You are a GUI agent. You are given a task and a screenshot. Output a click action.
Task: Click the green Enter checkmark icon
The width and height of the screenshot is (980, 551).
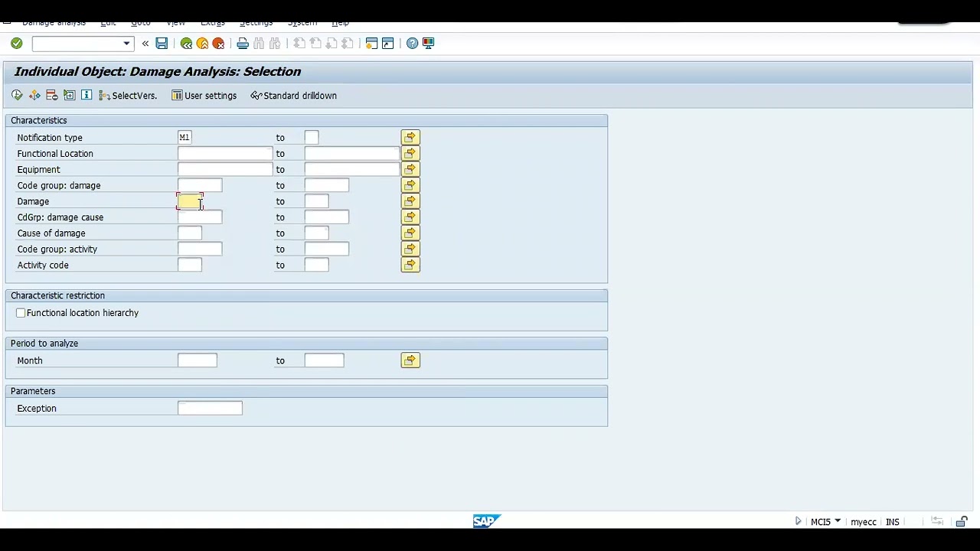[x=17, y=44]
